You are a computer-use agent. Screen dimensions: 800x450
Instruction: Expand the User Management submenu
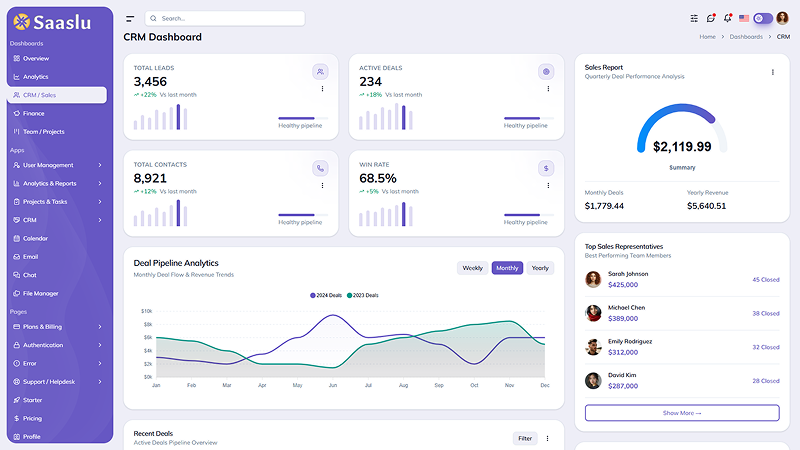[57, 165]
